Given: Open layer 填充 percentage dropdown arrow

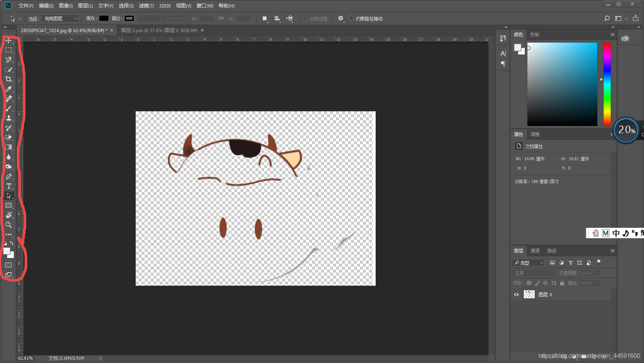Looking at the screenshot, I should pyautogui.click(x=597, y=283).
